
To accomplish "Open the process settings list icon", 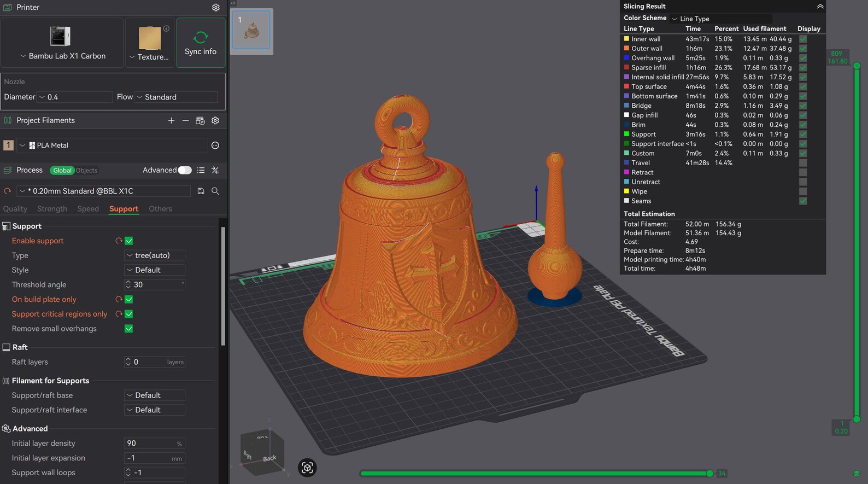I will coord(201,170).
